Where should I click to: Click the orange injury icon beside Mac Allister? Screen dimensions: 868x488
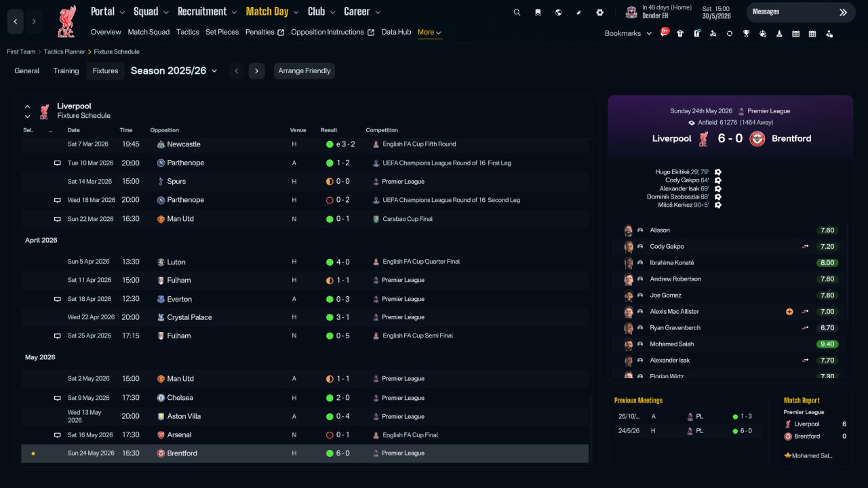789,312
